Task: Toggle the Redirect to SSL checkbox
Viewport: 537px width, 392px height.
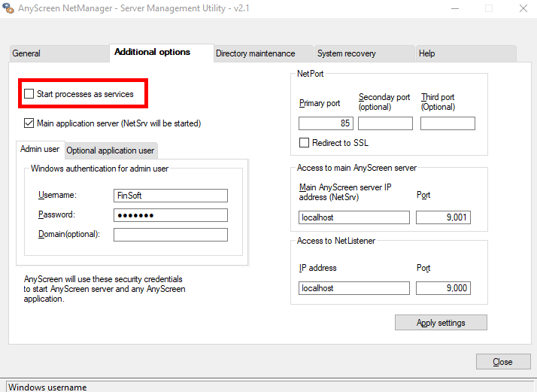Action: tap(305, 143)
